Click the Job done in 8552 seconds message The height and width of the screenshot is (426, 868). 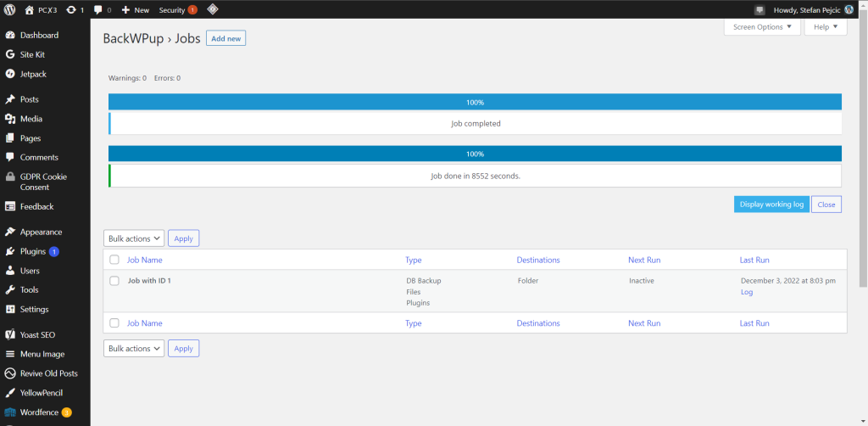pos(476,176)
